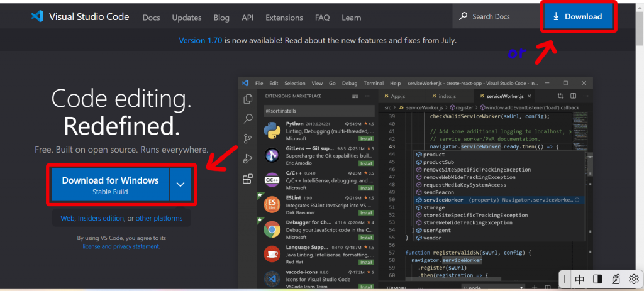Viewport: 644px width, 291px height.
Task: Follow the Version 1.70 link in the banner
Action: (201, 41)
